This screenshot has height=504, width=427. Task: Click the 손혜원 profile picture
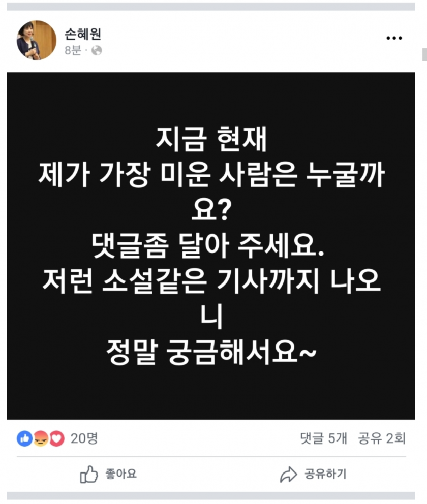point(36,40)
